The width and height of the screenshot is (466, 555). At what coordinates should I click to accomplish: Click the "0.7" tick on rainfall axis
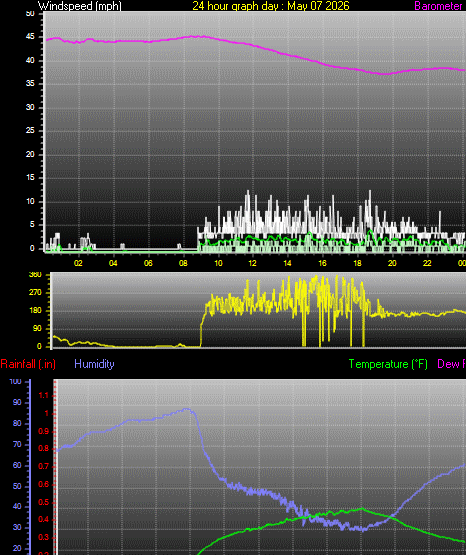click(43, 467)
